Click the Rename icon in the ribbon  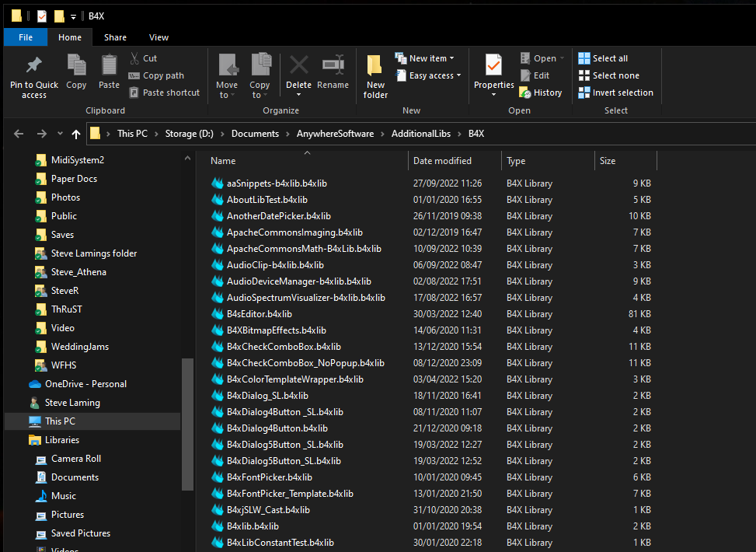[333, 65]
